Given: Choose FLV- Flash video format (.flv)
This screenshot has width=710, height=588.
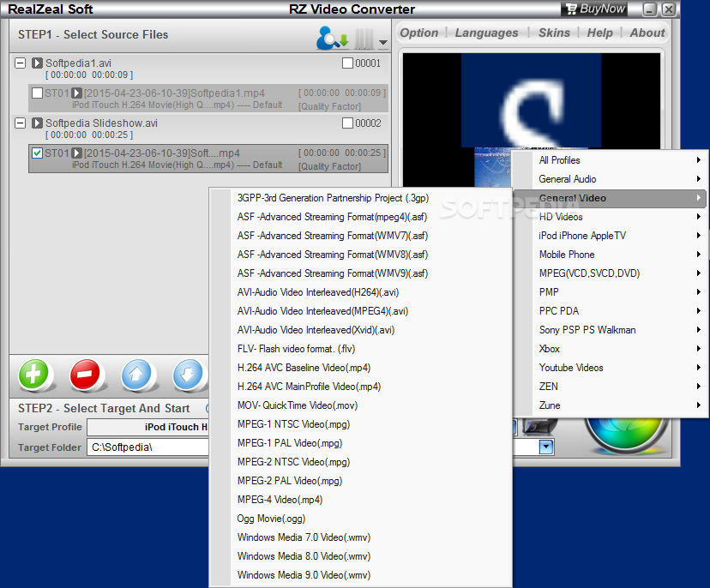Looking at the screenshot, I should click(x=361, y=349).
